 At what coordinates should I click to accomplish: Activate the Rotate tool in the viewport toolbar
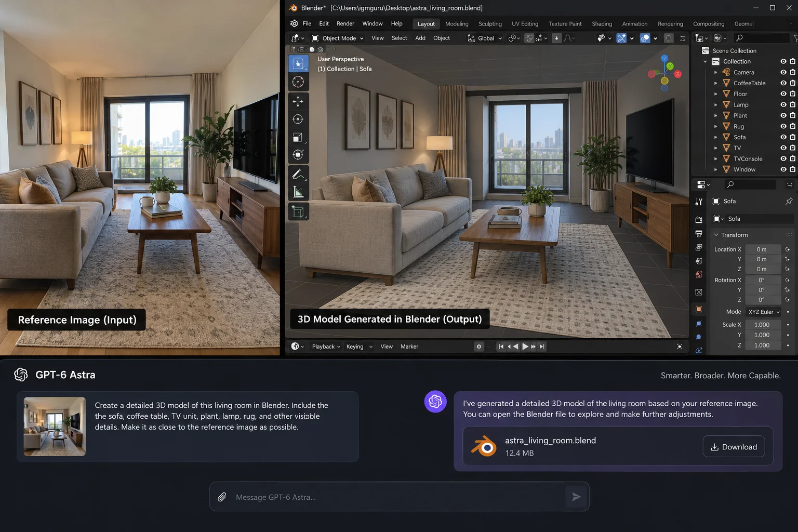298,119
